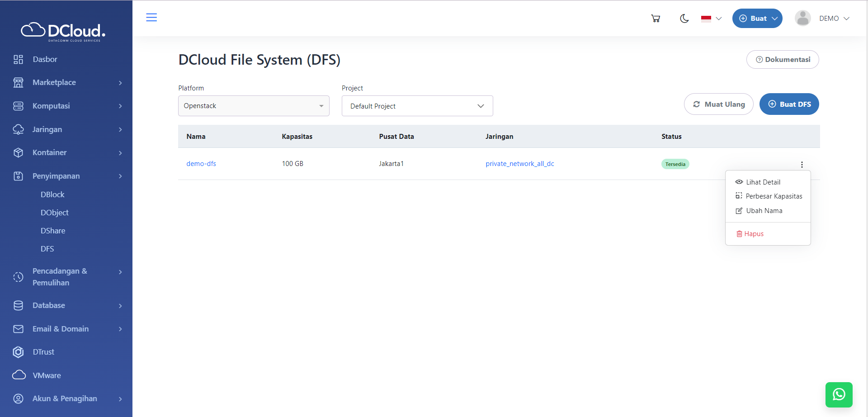Open the VMware sidebar item
This screenshot has width=868, height=417.
[x=47, y=375]
